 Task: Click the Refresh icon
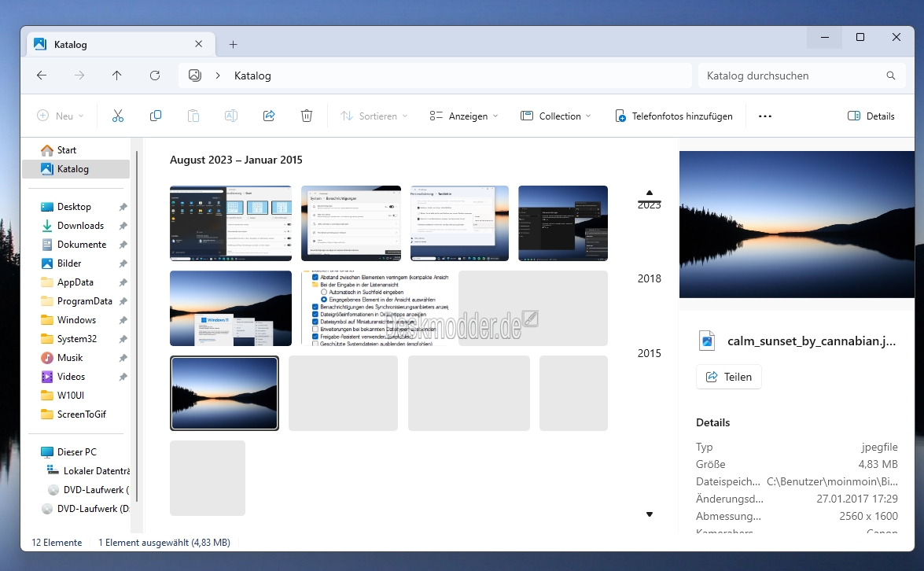(155, 76)
